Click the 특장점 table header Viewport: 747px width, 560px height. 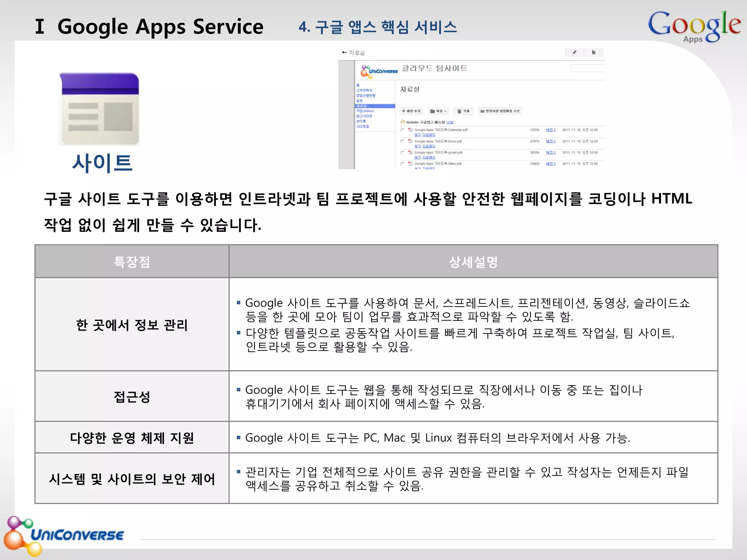pyautogui.click(x=132, y=262)
